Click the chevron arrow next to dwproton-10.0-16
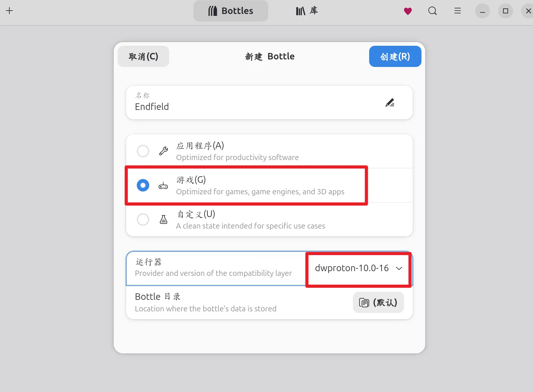 point(399,268)
